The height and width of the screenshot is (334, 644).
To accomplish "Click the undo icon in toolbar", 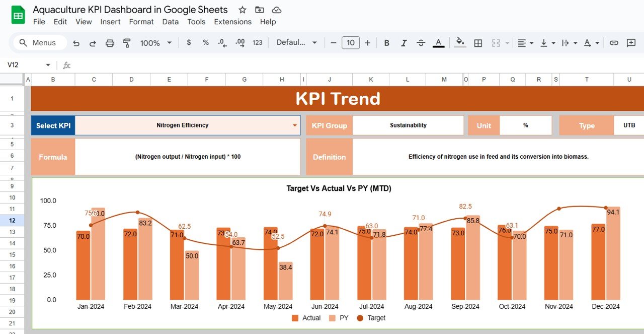I will [x=76, y=43].
